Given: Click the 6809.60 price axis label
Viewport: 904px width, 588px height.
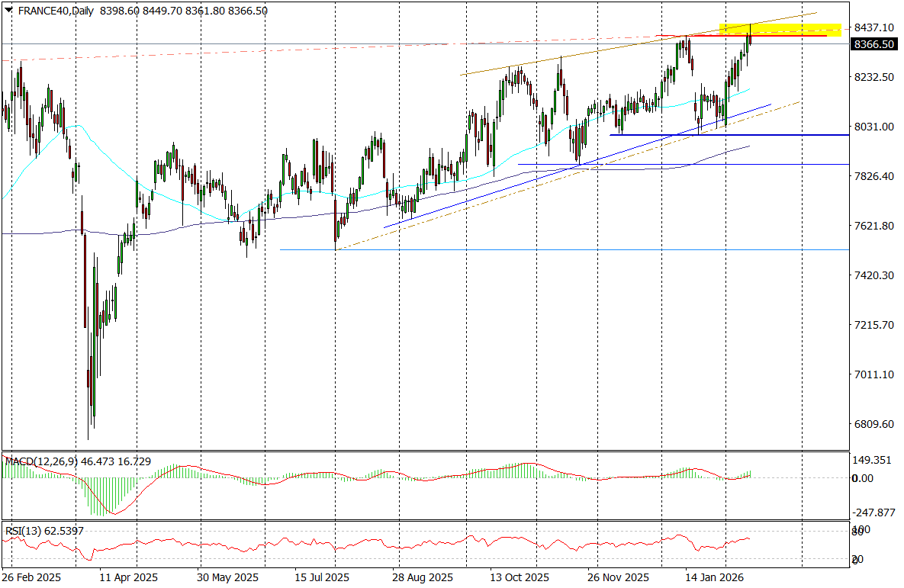Looking at the screenshot, I should click(873, 424).
